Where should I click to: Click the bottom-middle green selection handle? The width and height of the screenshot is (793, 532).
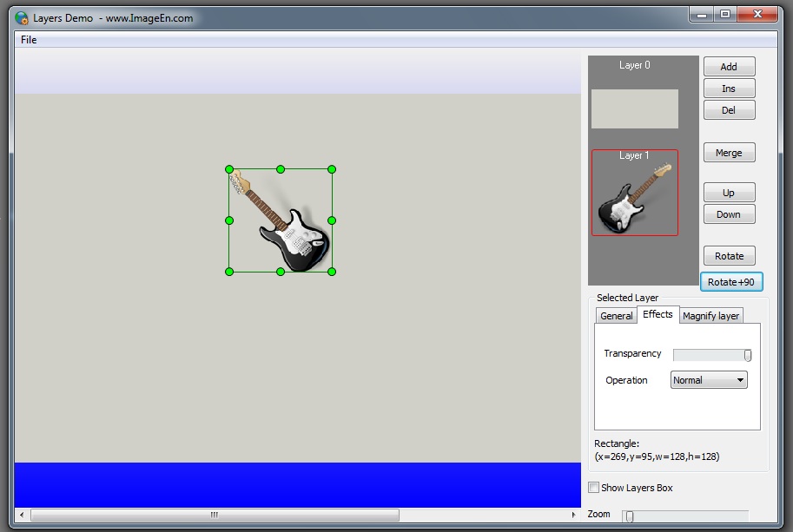pyautogui.click(x=281, y=272)
